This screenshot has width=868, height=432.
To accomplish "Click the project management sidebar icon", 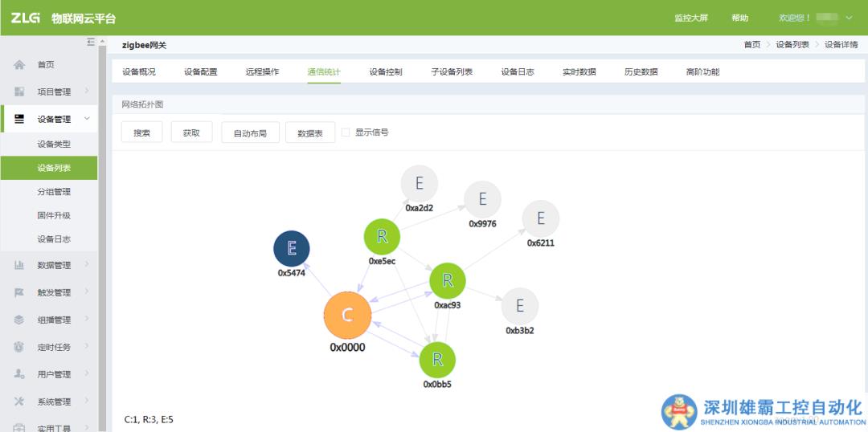I will pyautogui.click(x=19, y=92).
